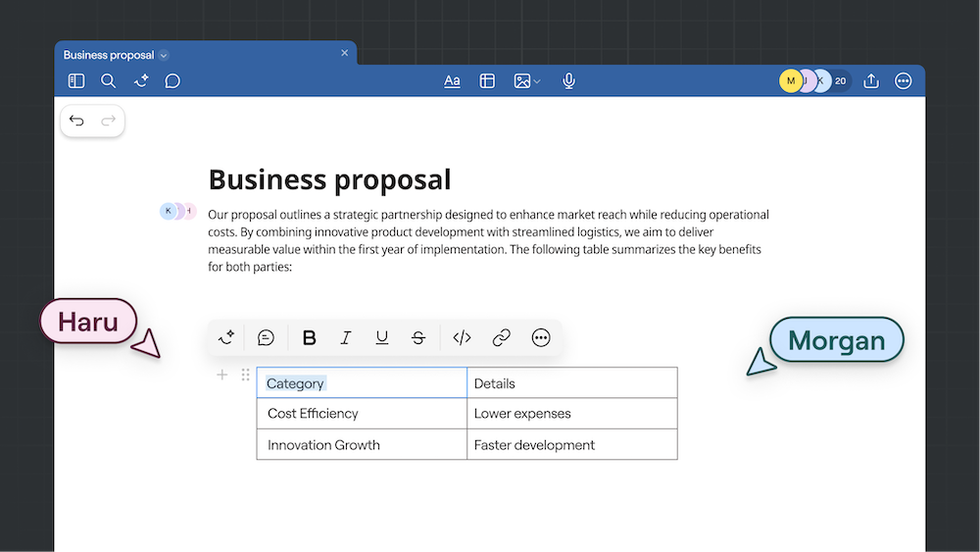Add a link to selected text
This screenshot has width=980, height=552.
(x=502, y=338)
